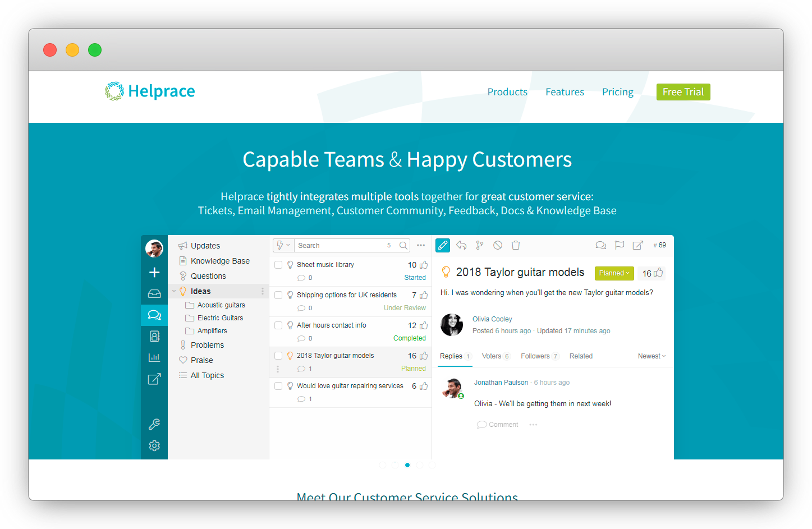Image resolution: width=812 pixels, height=529 pixels.
Task: Open the reports bar chart icon
Action: 154,357
